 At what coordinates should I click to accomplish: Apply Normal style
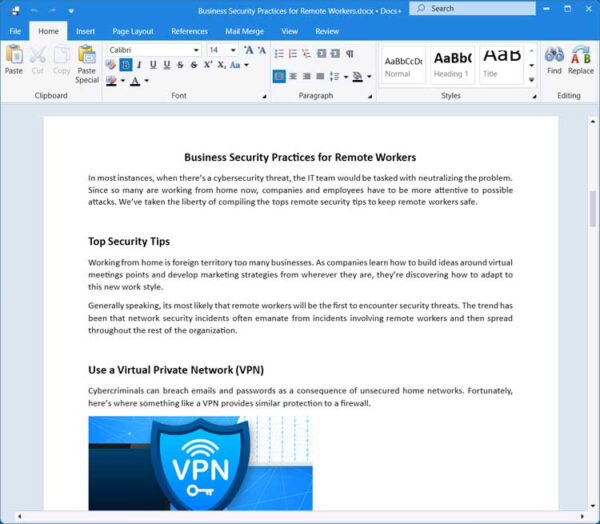pos(403,65)
